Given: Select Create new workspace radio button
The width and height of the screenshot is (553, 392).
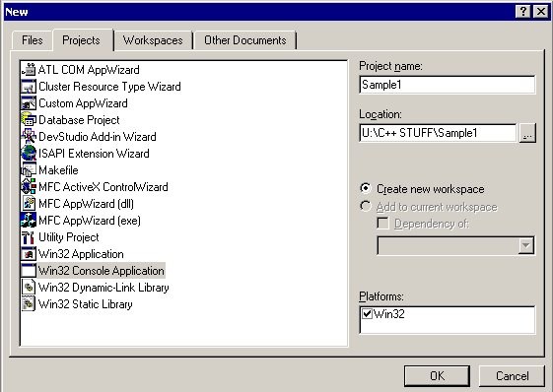Looking at the screenshot, I should pyautogui.click(x=366, y=188).
